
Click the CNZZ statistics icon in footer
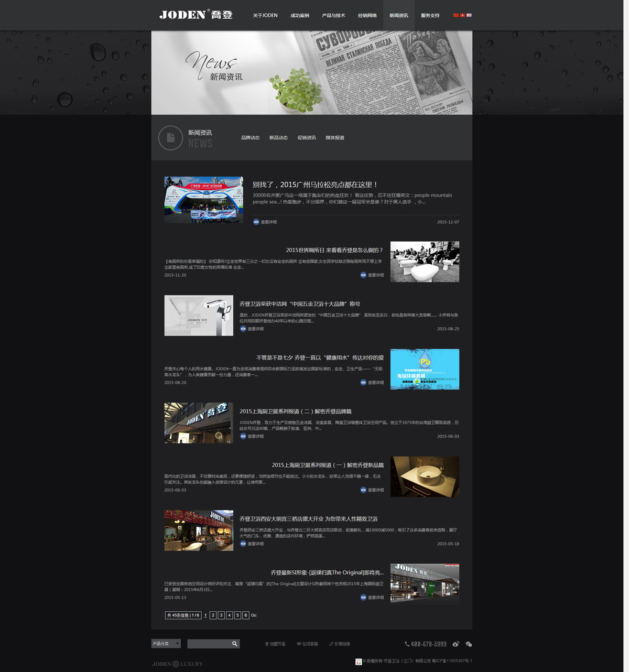click(359, 662)
